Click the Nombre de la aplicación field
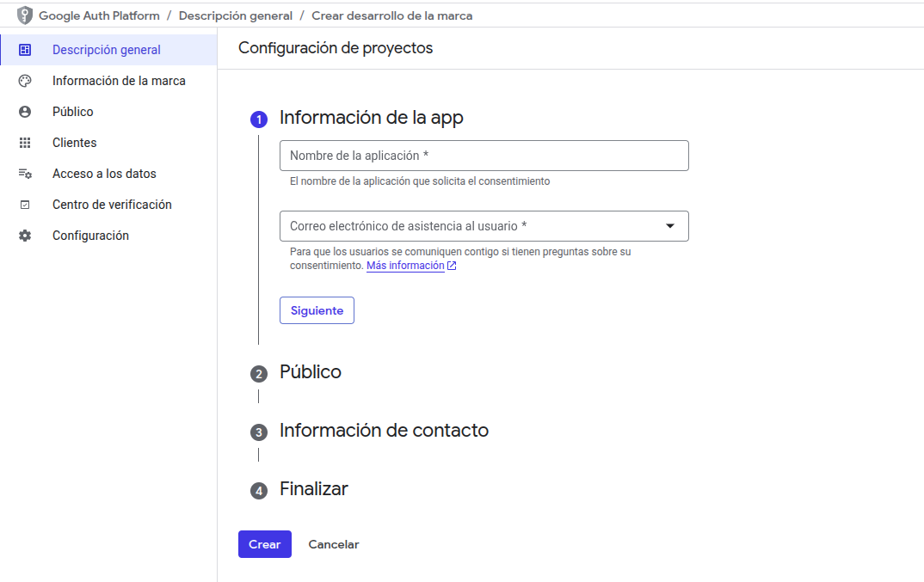Viewport: 924px width, 582px height. (x=484, y=156)
